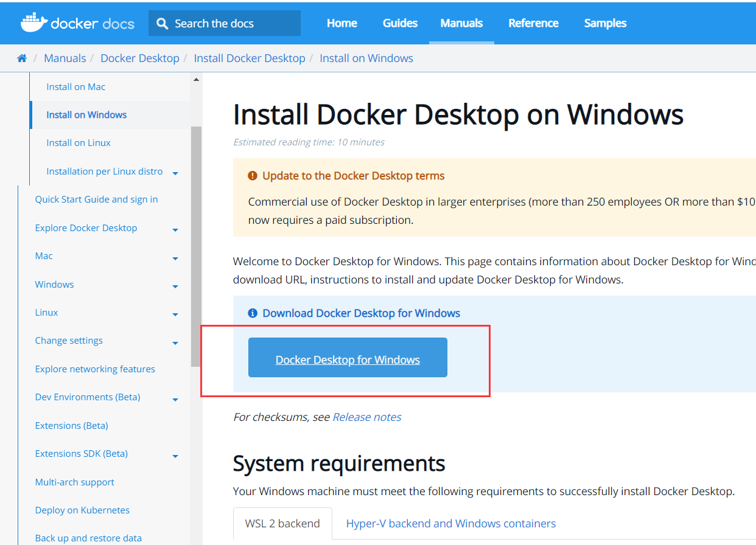Click the System requirements heading
756x545 pixels.
coord(339,463)
